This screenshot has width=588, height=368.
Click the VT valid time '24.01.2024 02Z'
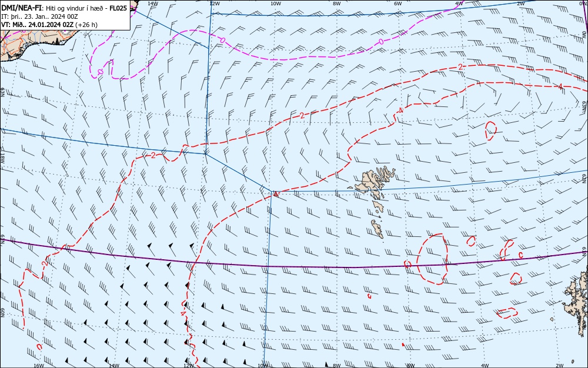pyautogui.click(x=51, y=25)
